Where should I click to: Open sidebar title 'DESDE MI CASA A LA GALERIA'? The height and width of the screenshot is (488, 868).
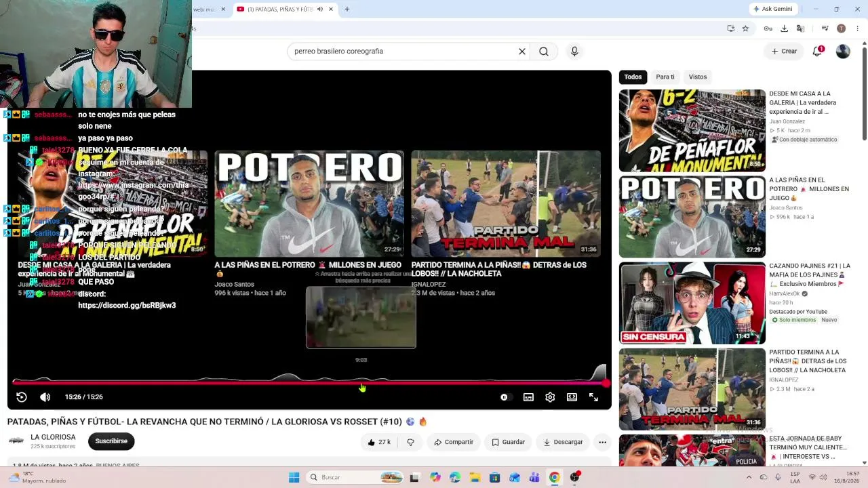pos(803,102)
